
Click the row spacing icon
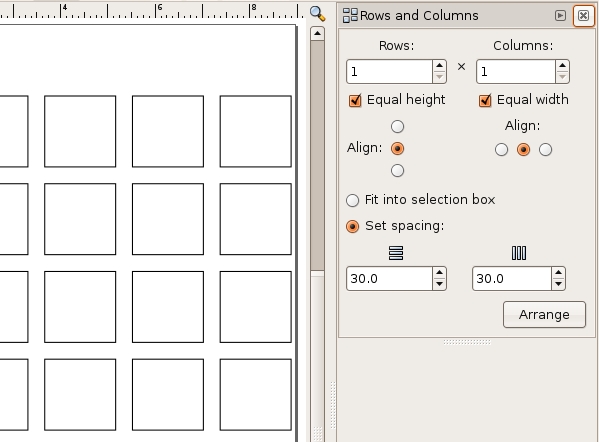tap(396, 253)
